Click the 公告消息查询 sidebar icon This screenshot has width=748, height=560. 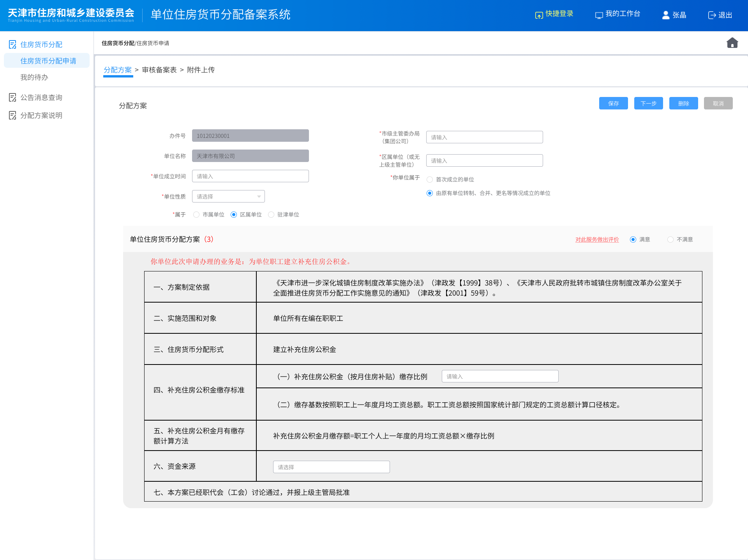click(12, 97)
